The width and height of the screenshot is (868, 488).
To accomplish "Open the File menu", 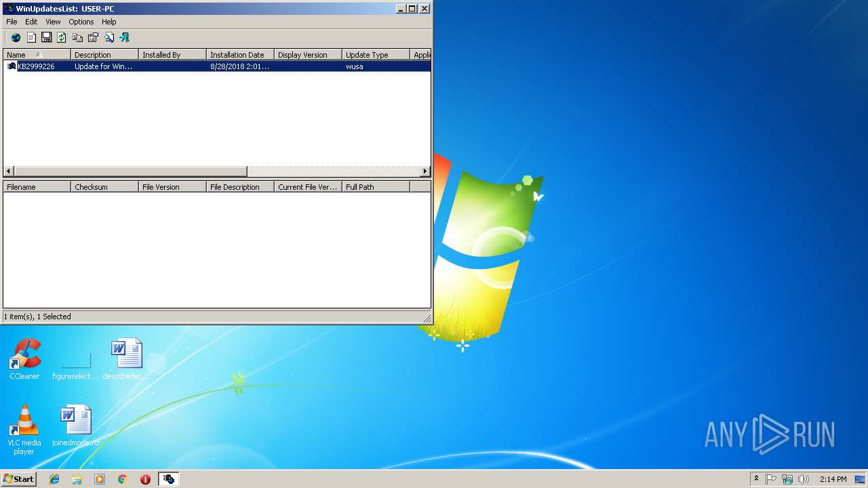I will (x=12, y=22).
